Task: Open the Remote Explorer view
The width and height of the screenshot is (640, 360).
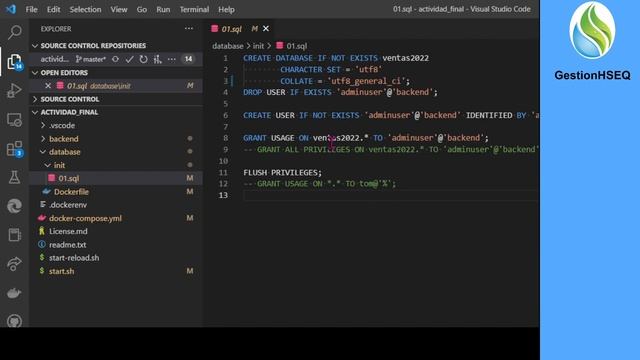Action: (x=15, y=120)
